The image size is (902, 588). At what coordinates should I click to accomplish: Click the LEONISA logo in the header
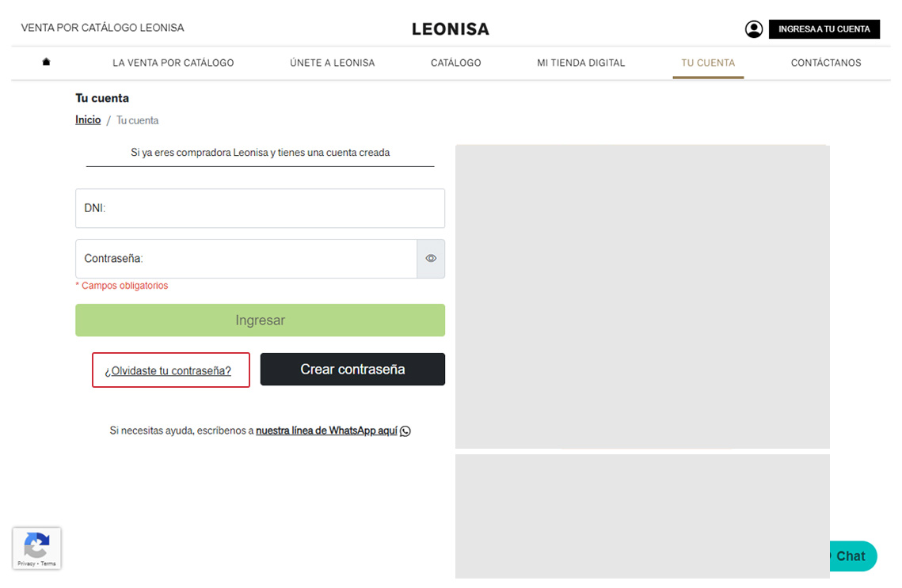450,29
